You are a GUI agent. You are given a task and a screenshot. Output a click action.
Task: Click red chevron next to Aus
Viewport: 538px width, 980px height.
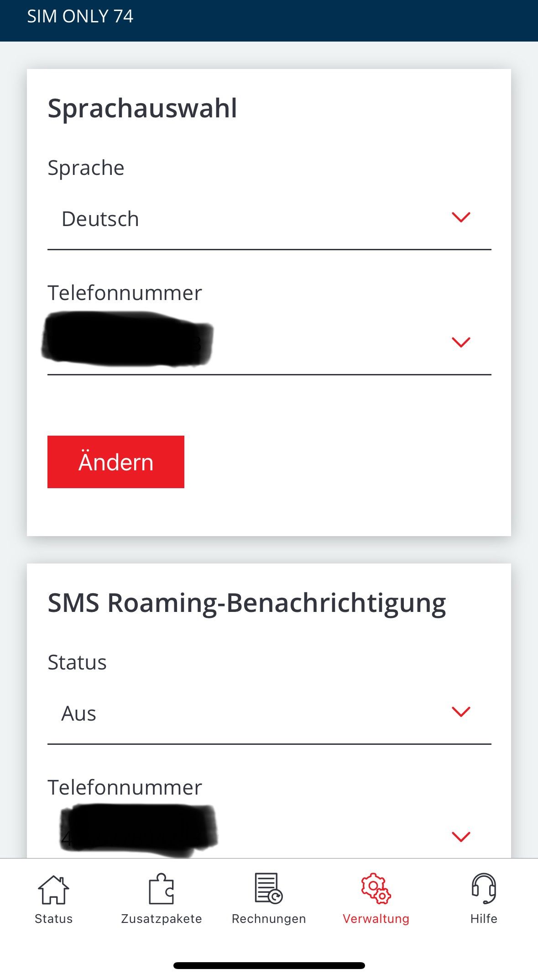click(x=460, y=711)
